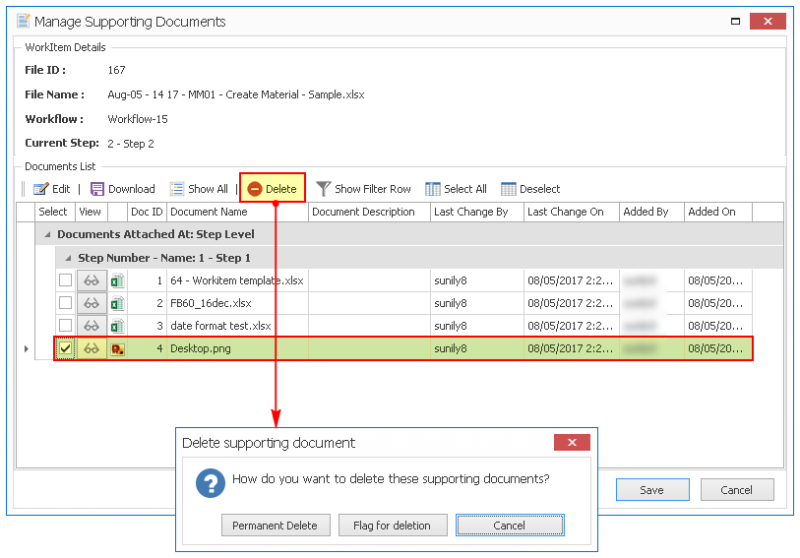Collapse Documents Attached At: Step Level group
This screenshot has height=558, width=800.
(x=46, y=234)
